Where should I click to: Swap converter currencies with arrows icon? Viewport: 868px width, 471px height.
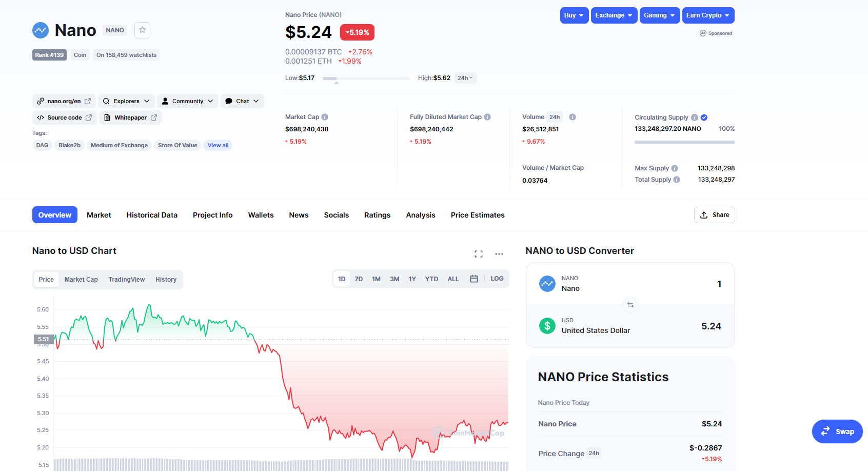(630, 305)
